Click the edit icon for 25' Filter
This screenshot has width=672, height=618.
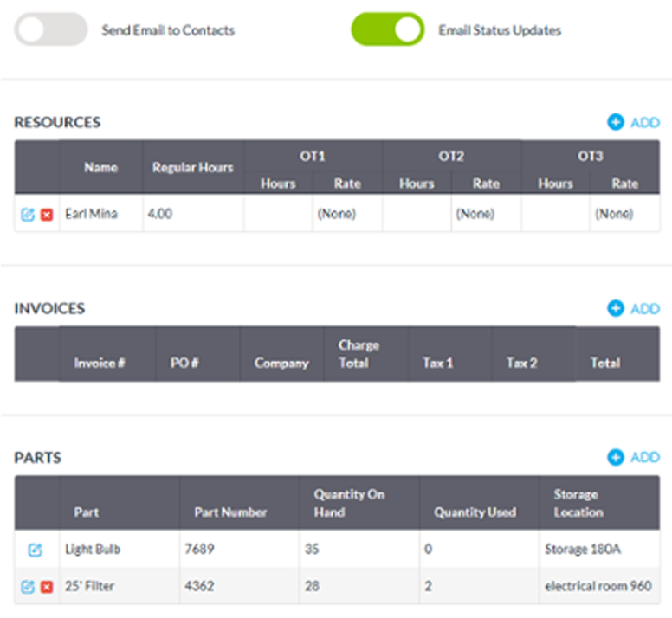pyautogui.click(x=28, y=587)
